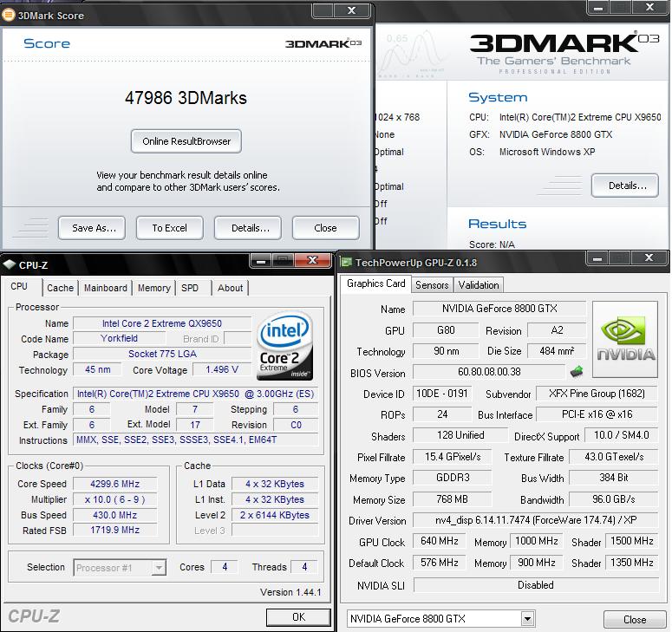Click the Rated FSB value '1719.9 MHz'
This screenshot has height=632, width=672.
[114, 530]
